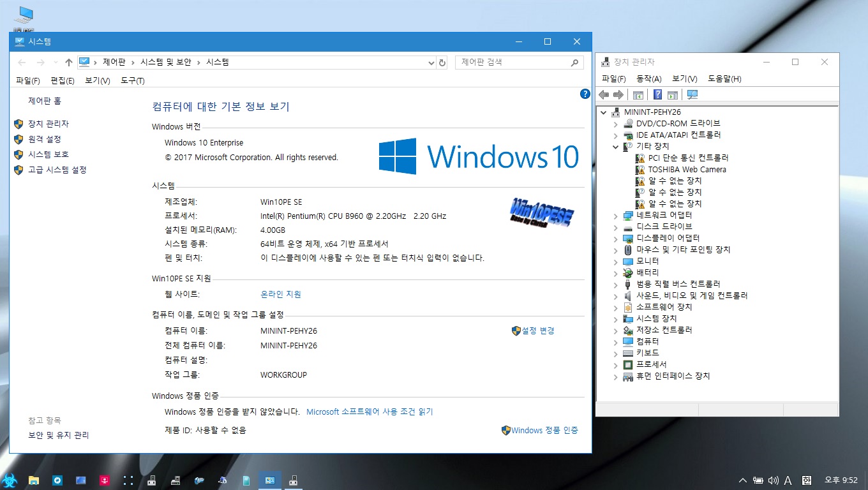Expand DVD/CD-ROM 드라이브 node
Image resolution: width=868 pixels, height=490 pixels.
pos(615,124)
